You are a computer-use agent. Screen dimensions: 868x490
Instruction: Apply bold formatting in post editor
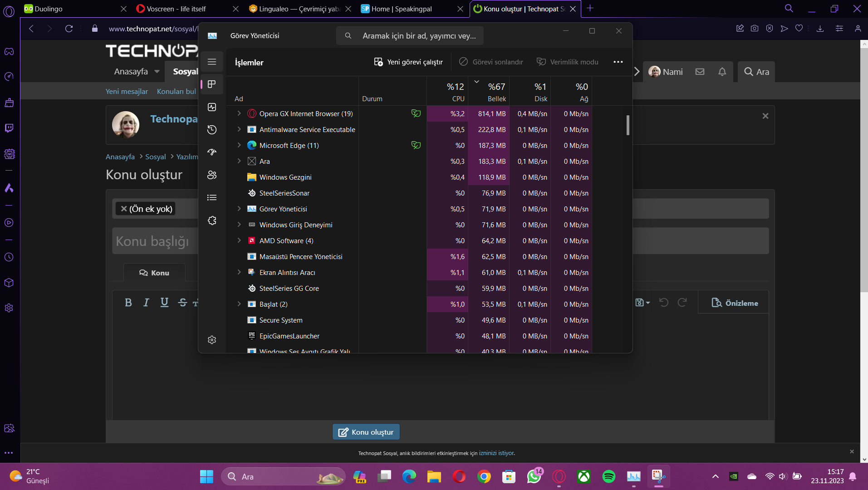[x=128, y=303]
